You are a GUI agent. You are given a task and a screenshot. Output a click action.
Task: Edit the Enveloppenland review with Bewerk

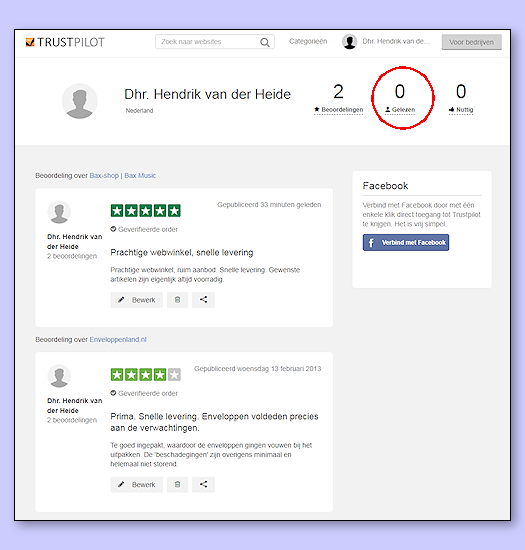137,484
